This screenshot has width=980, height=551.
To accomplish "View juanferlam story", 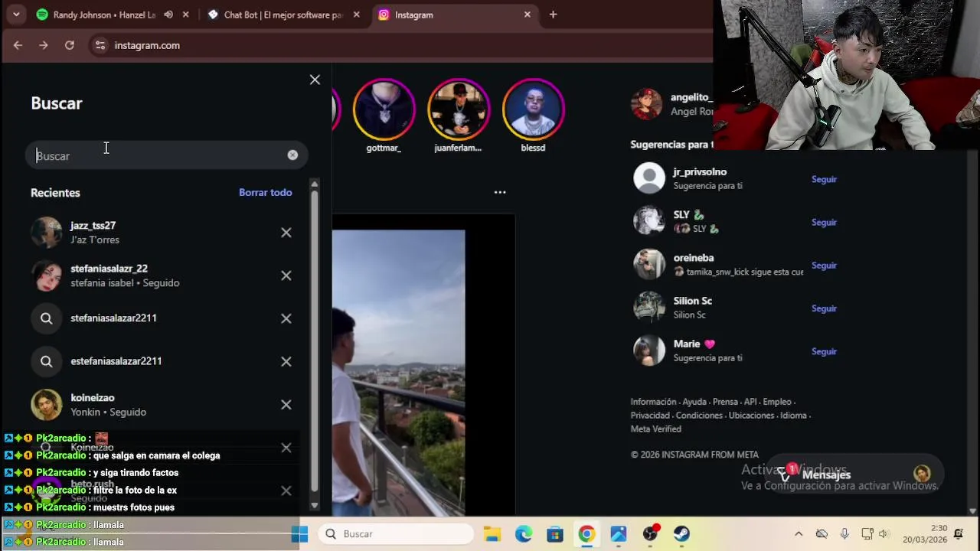I will (458, 109).
